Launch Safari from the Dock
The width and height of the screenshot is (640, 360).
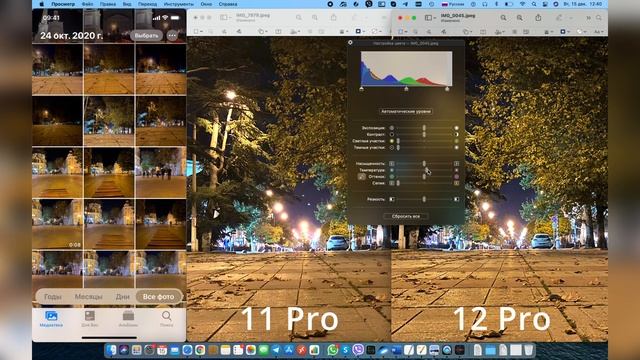pos(187,350)
